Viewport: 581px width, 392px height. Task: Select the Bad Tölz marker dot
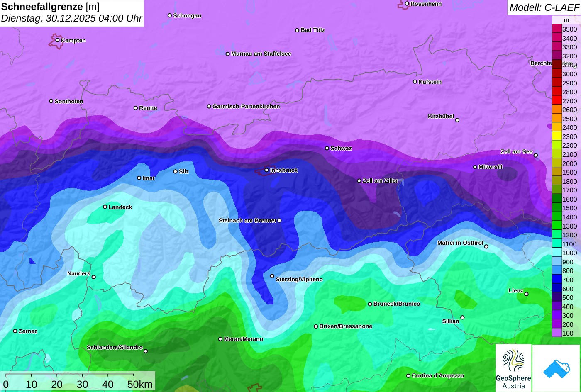[x=297, y=30]
